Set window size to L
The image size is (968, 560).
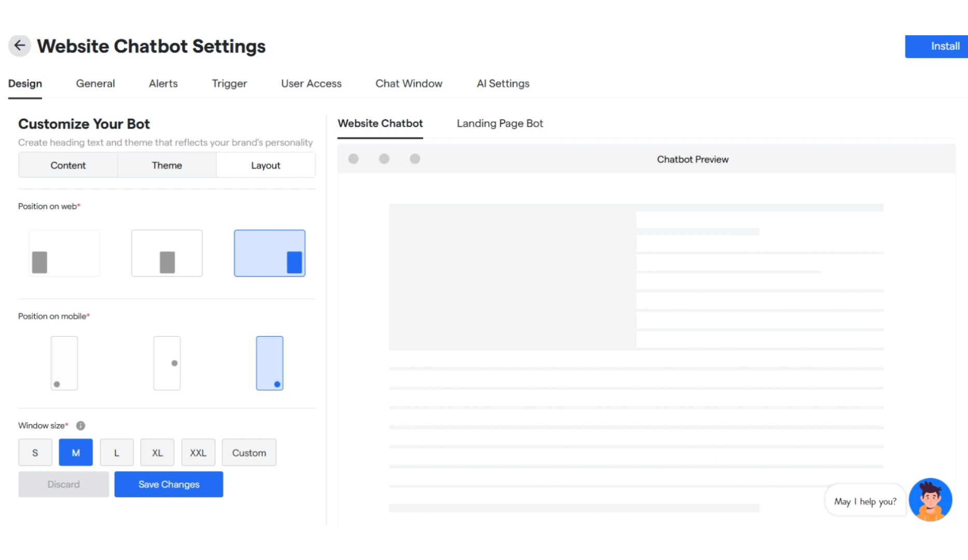click(117, 453)
